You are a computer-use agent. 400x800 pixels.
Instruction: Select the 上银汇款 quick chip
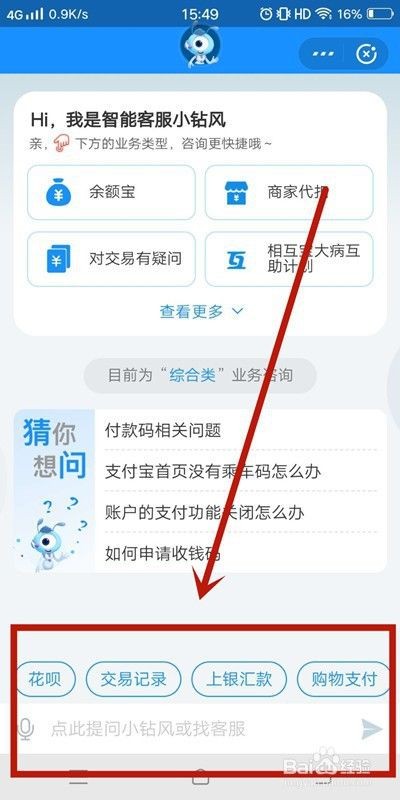pos(239,679)
